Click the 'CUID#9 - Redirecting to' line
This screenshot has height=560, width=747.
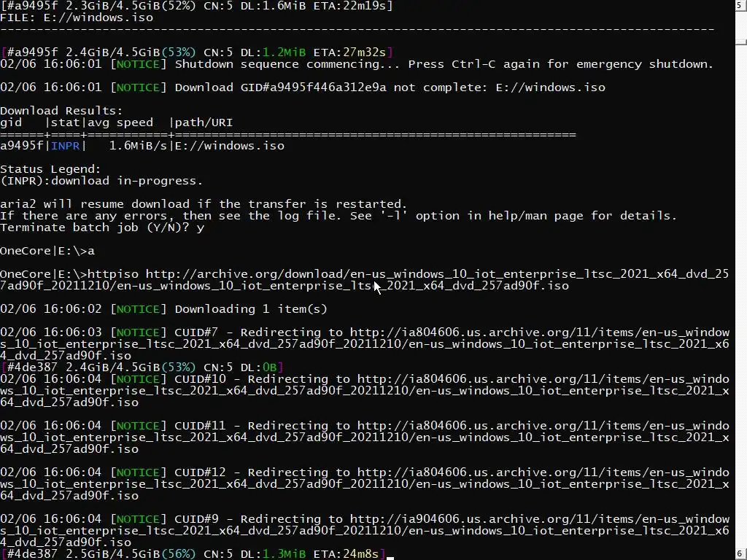click(x=365, y=531)
